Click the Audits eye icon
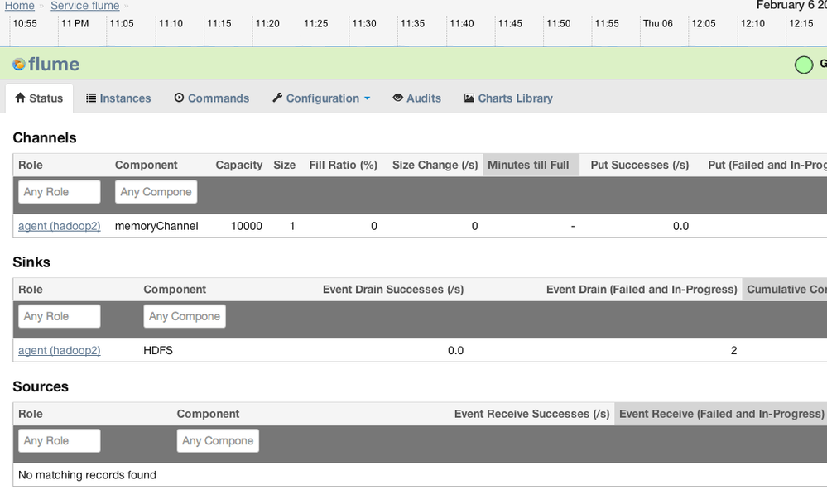Screen dimensions: 827x504 [397, 98]
